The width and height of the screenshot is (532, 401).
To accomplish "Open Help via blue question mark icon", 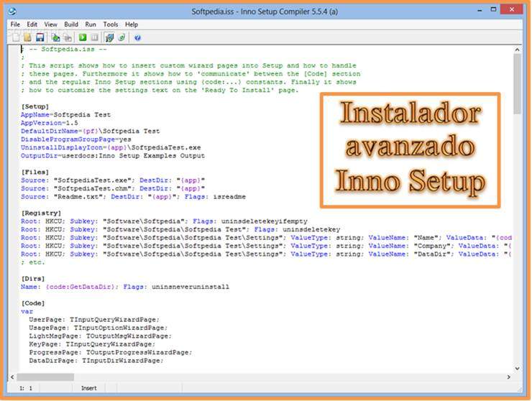I will (137, 37).
